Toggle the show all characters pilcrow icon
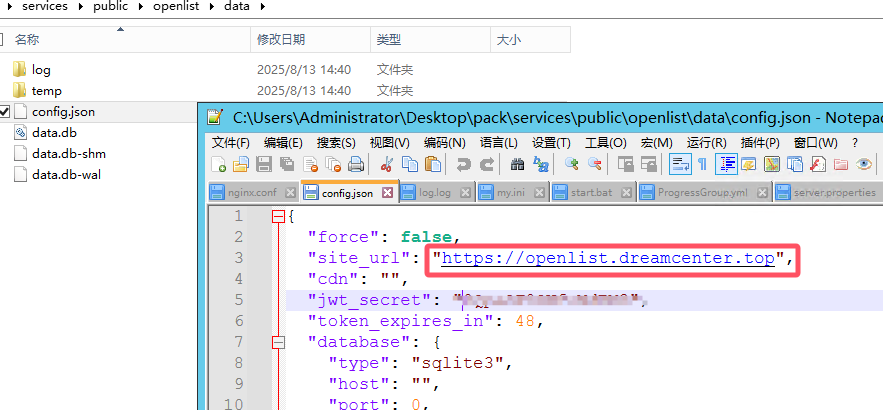This screenshot has width=883, height=410. pyautogui.click(x=702, y=165)
